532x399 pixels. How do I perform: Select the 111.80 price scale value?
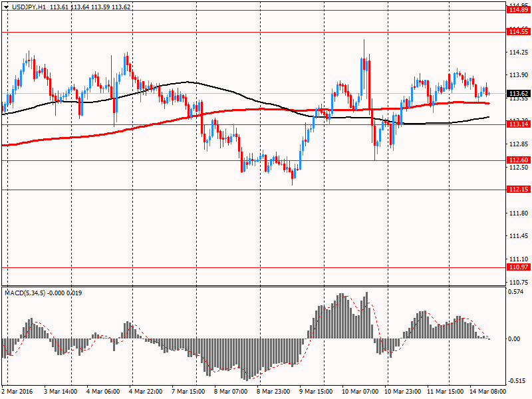(x=519, y=213)
